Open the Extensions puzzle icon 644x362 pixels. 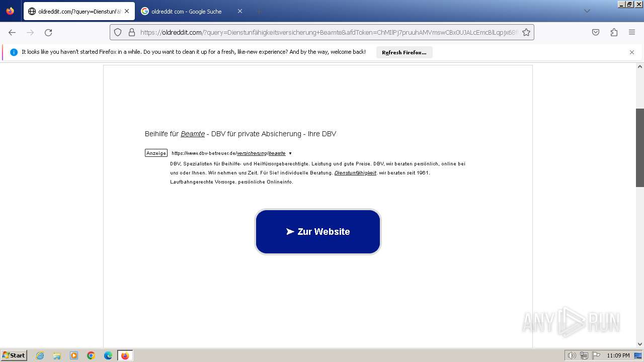pos(614,32)
